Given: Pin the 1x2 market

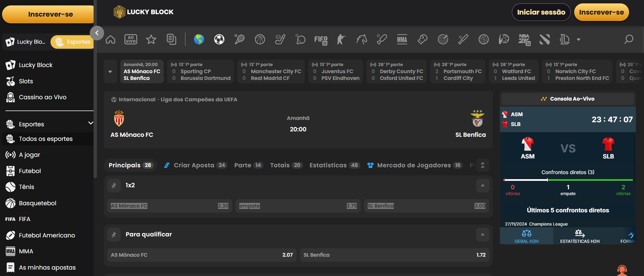Looking at the screenshot, I should click(x=114, y=186).
